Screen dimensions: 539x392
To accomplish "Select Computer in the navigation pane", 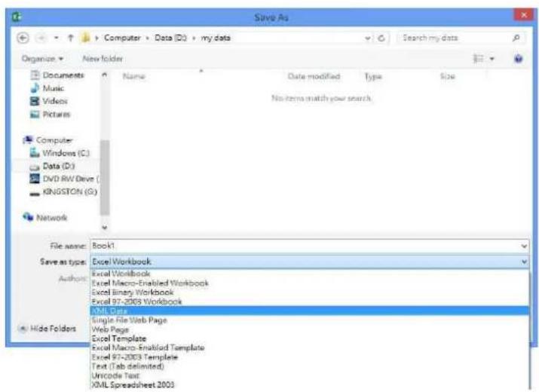I will point(47,140).
